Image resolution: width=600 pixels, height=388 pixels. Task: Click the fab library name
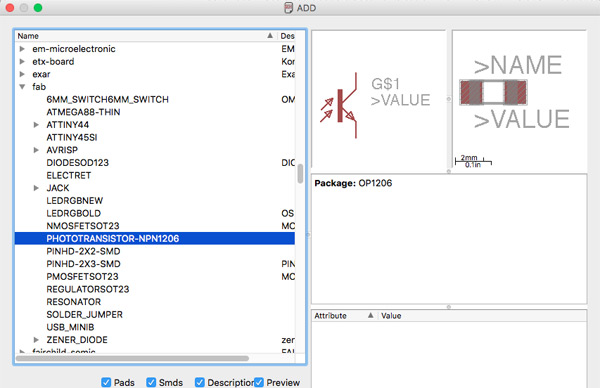39,87
